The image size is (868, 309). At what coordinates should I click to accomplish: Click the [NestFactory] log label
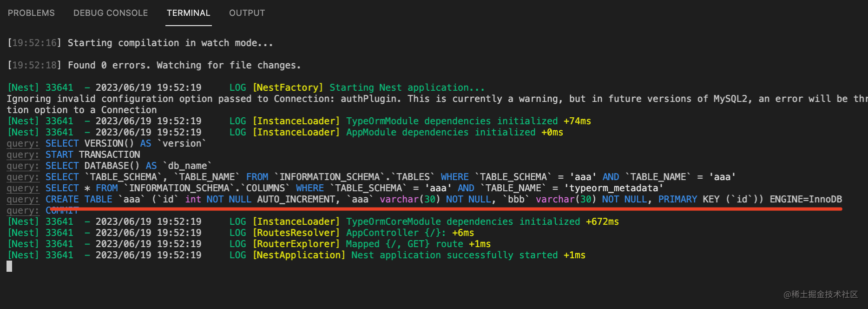(288, 87)
